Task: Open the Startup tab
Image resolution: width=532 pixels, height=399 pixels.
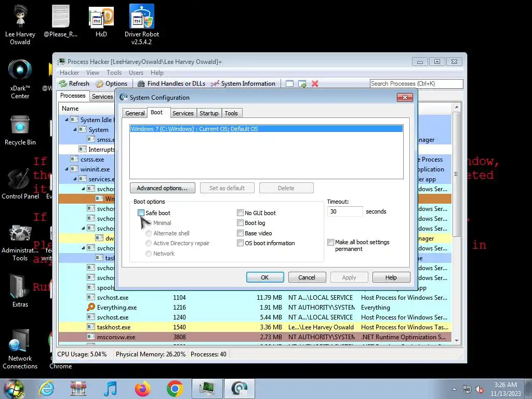Action: point(209,113)
